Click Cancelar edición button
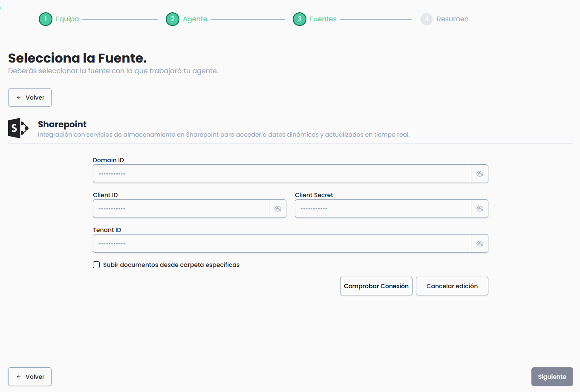580x392 pixels. [452, 286]
